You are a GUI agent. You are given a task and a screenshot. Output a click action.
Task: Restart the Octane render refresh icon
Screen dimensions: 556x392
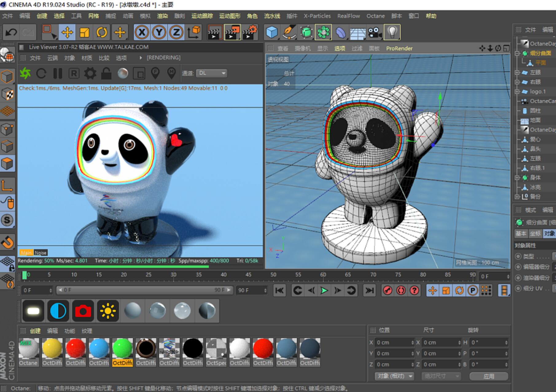point(41,73)
